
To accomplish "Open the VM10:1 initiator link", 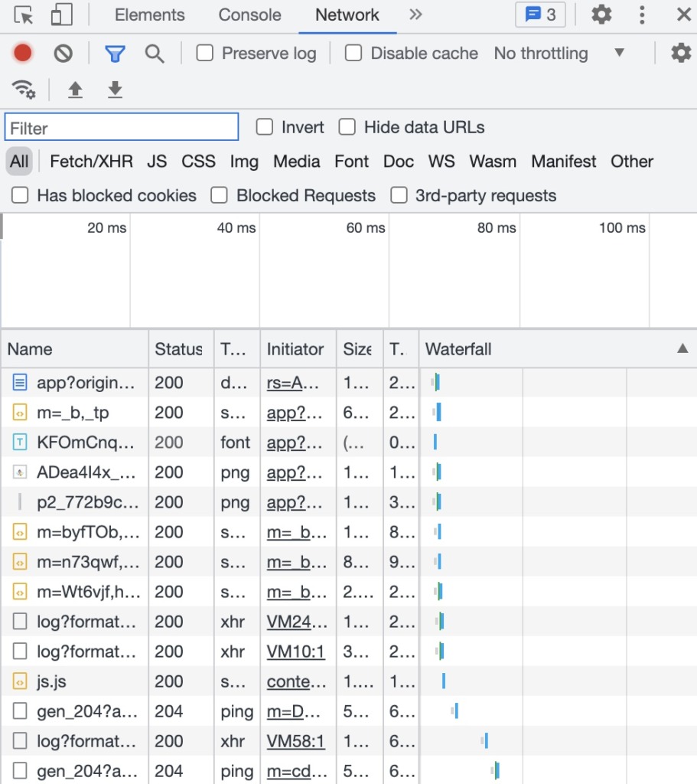I will pyautogui.click(x=296, y=652).
